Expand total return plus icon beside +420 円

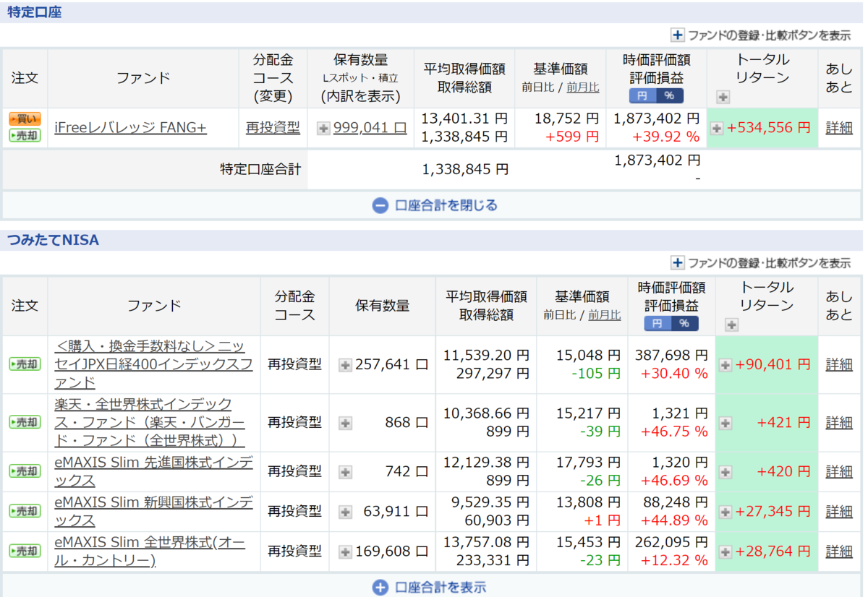pos(726,472)
